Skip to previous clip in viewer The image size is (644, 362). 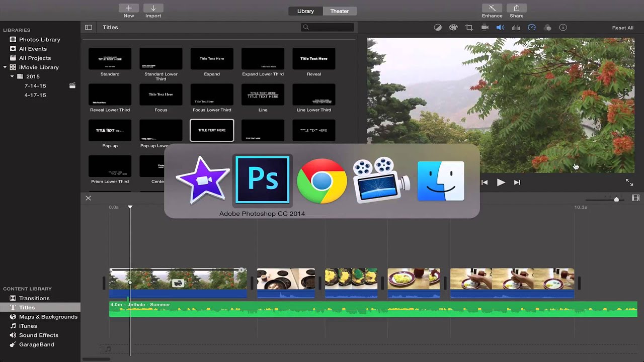click(x=485, y=183)
